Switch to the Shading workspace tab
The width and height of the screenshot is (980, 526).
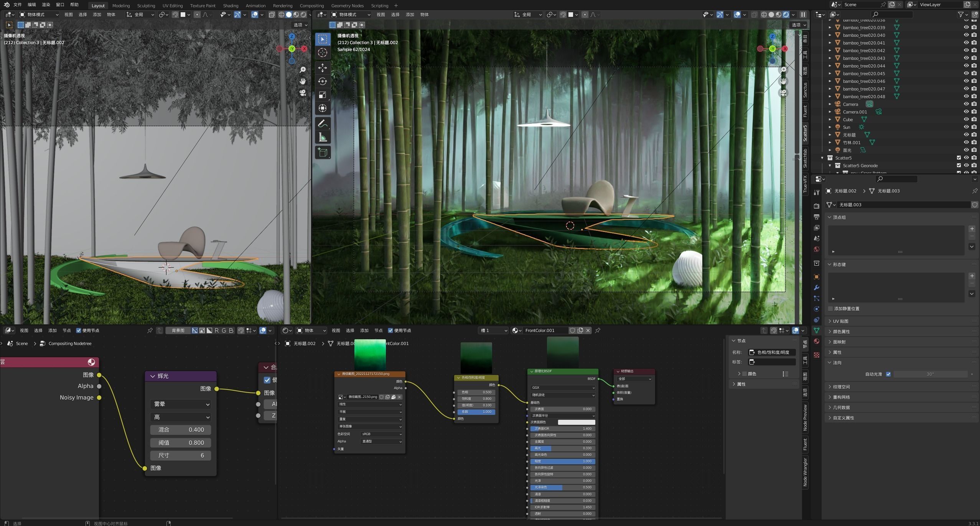[x=231, y=5]
